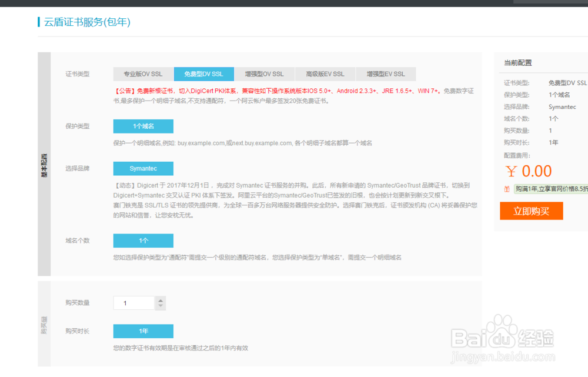
Task: Click the buy.example.com domain example hint
Action: point(243,143)
